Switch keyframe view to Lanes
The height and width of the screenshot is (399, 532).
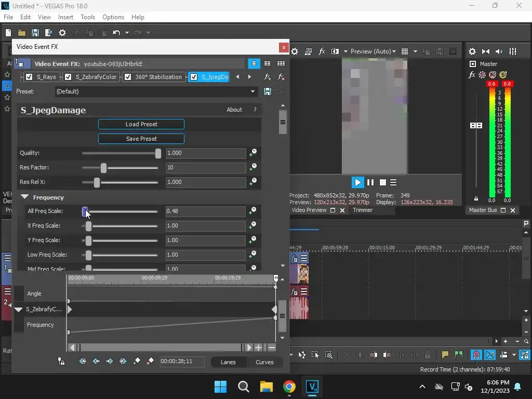point(228,362)
